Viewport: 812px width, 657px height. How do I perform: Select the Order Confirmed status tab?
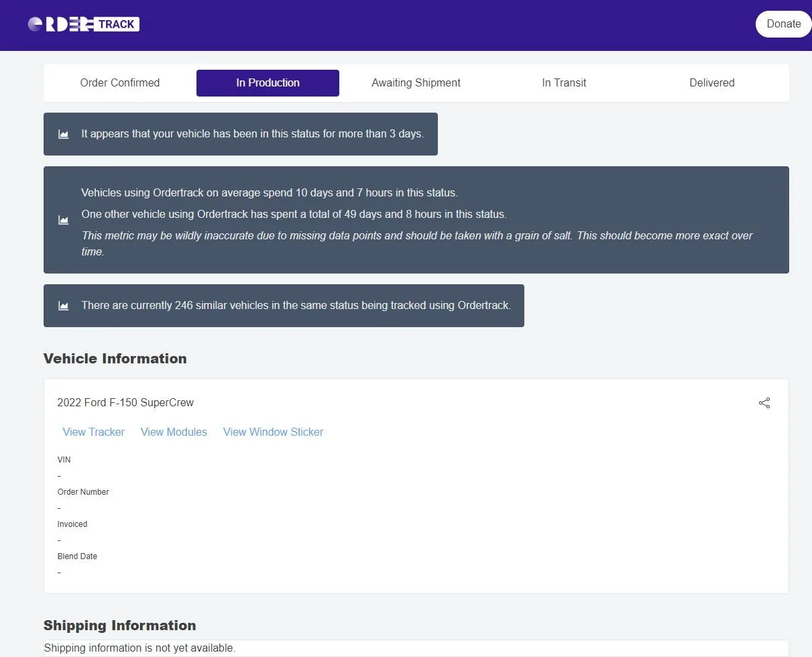(x=120, y=83)
